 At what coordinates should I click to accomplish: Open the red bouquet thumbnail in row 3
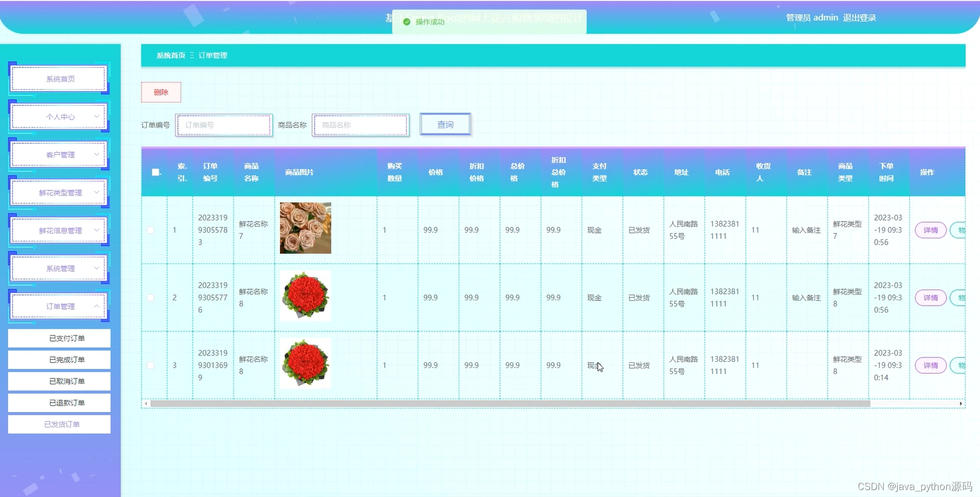305,363
